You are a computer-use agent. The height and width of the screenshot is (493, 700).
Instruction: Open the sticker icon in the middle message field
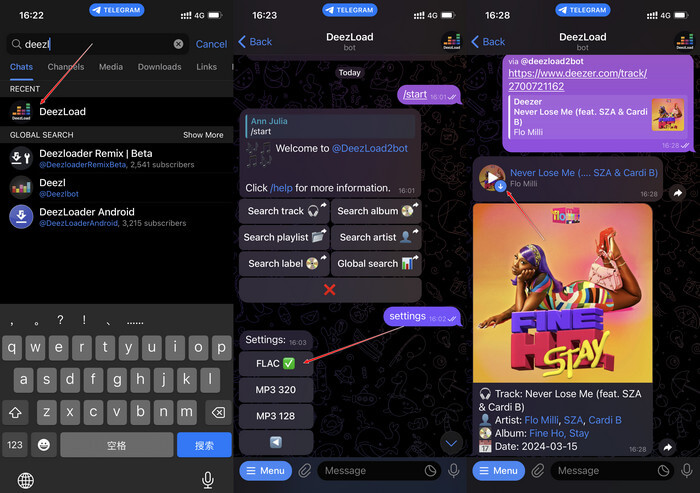[430, 471]
